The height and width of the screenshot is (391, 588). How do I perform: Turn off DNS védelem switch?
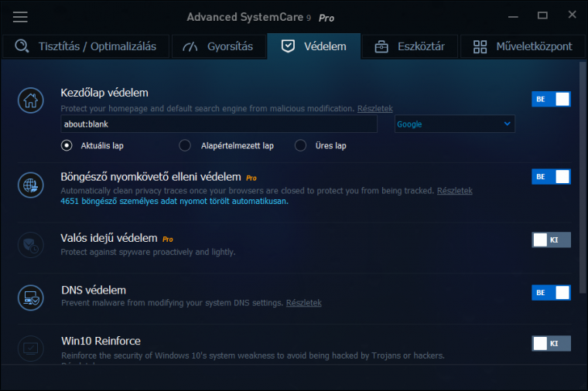pos(551,293)
